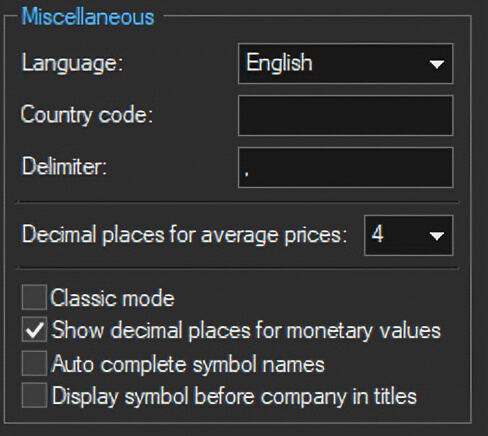
Task: Click Display symbol before company in titles text
Action: pos(234,396)
